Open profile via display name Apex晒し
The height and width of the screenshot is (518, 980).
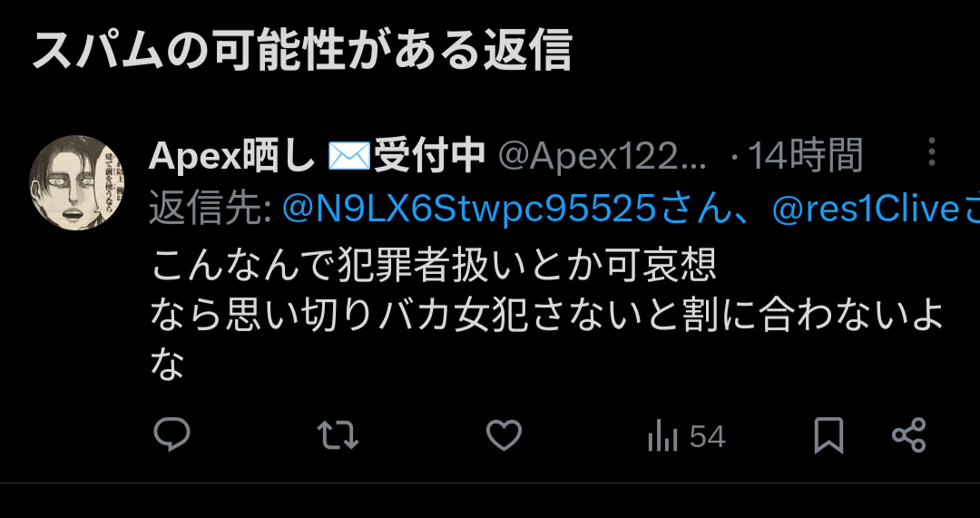click(x=232, y=155)
